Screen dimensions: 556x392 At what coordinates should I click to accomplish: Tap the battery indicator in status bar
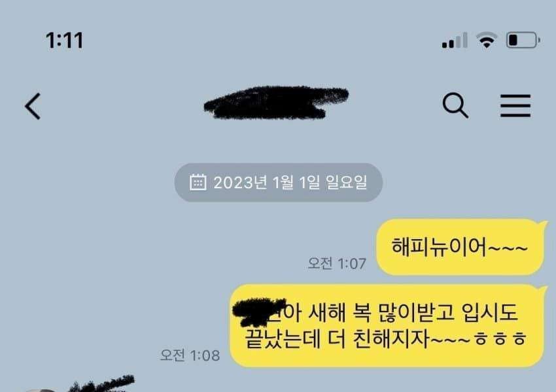523,40
